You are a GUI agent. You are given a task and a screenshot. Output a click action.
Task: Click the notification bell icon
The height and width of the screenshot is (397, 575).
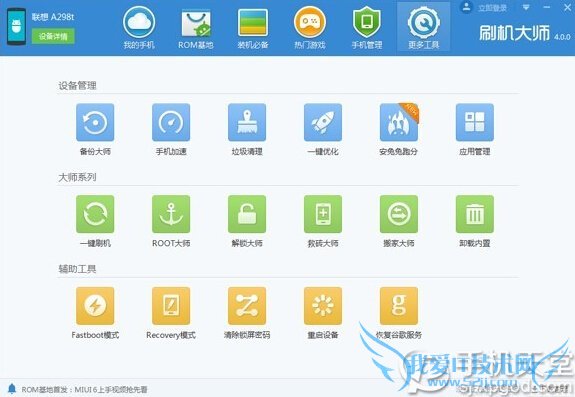(12, 388)
